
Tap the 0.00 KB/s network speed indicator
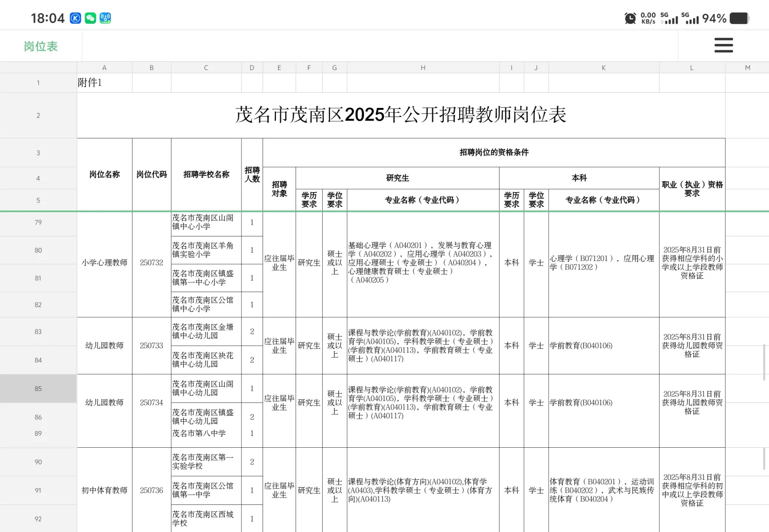[x=648, y=18]
